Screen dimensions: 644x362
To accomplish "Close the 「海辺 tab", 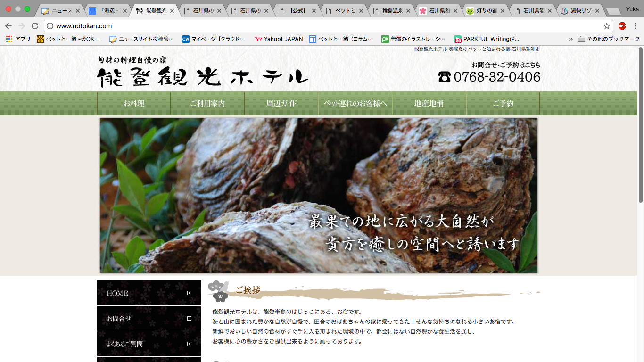I will tap(125, 10).
